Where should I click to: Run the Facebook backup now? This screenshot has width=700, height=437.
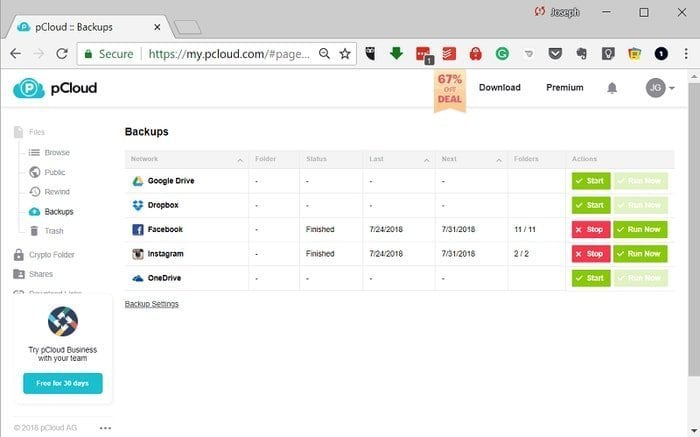pyautogui.click(x=640, y=229)
